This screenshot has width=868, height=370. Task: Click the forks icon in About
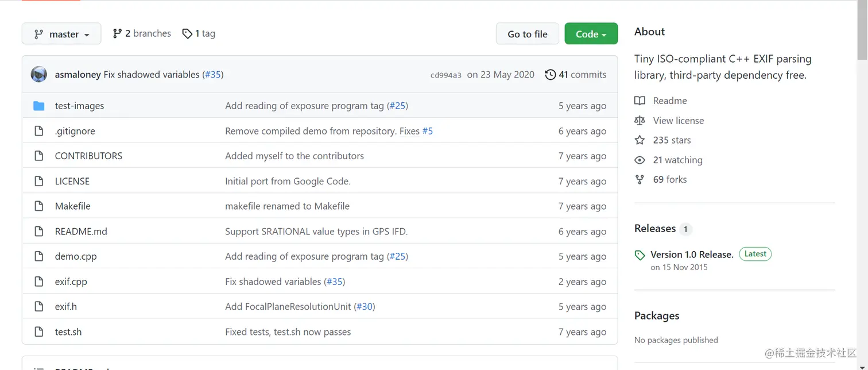[x=640, y=180]
